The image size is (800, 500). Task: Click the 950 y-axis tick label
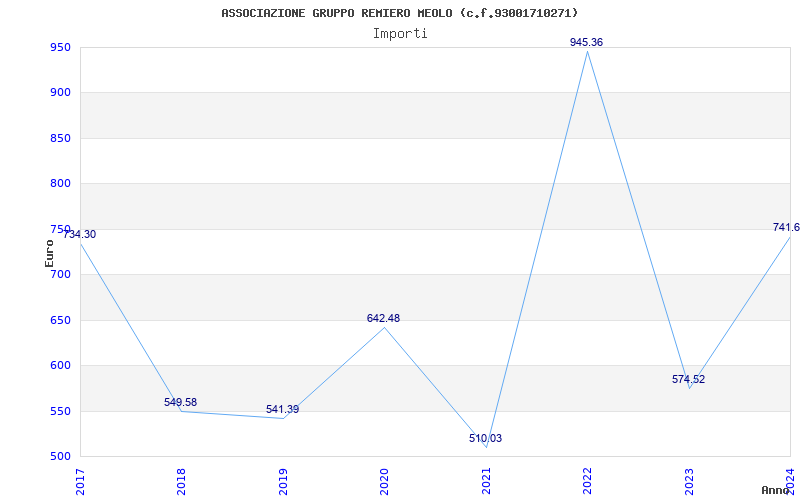pyautogui.click(x=60, y=48)
